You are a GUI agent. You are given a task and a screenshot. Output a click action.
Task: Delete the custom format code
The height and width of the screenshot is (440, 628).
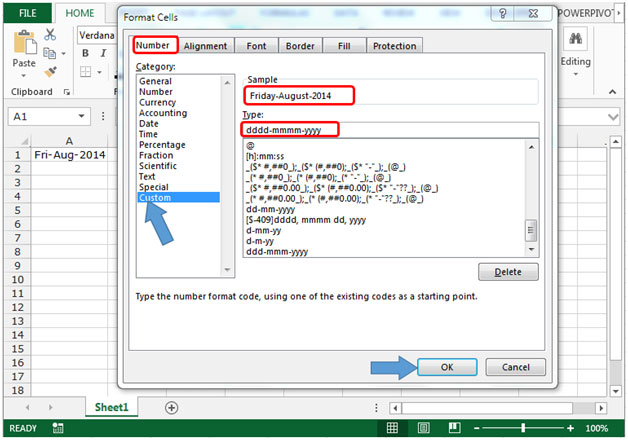[508, 272]
